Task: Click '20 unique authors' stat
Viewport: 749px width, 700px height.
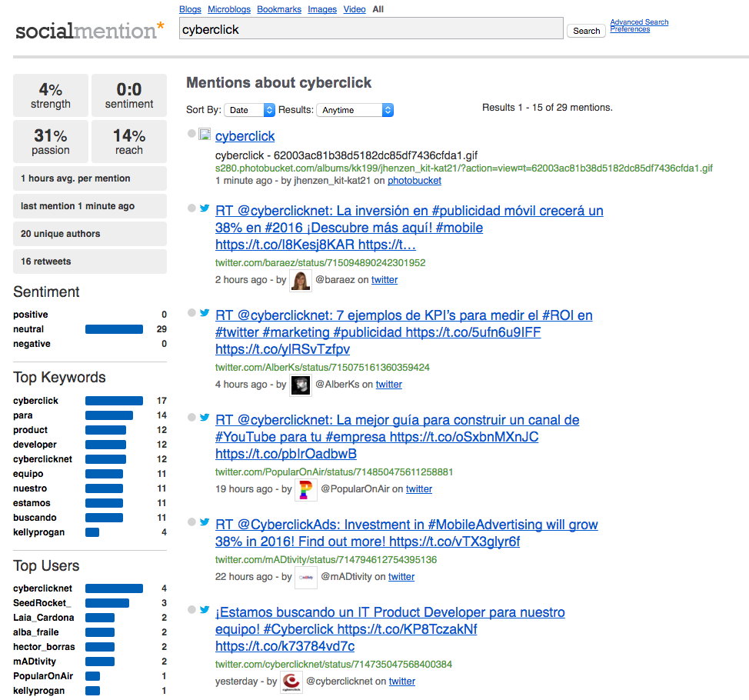Action: tap(90, 234)
